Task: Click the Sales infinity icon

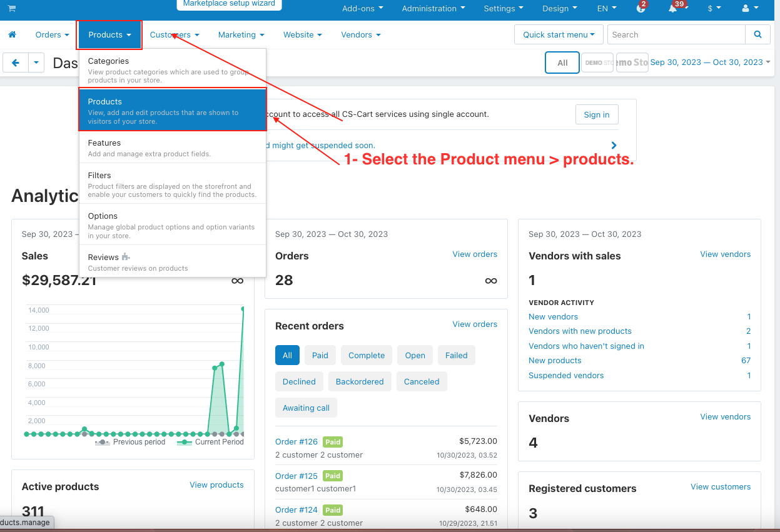Action: [x=237, y=281]
